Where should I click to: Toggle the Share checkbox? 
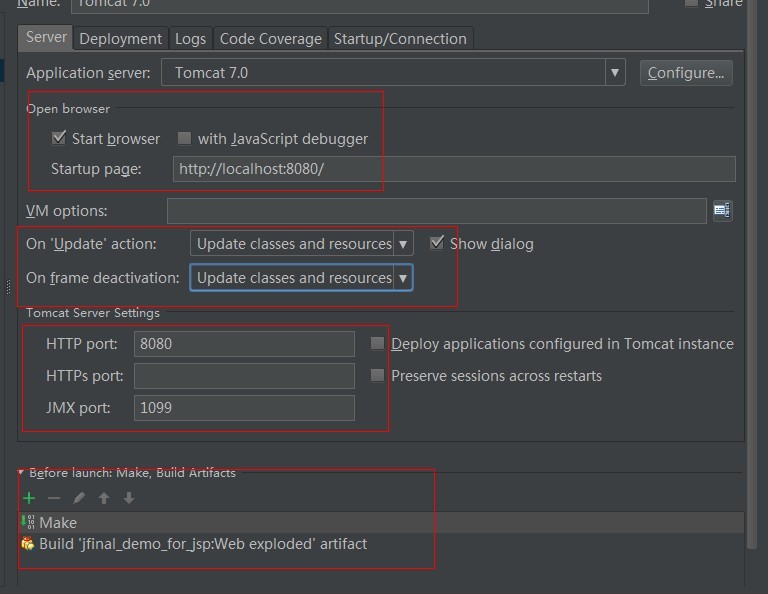pos(691,3)
